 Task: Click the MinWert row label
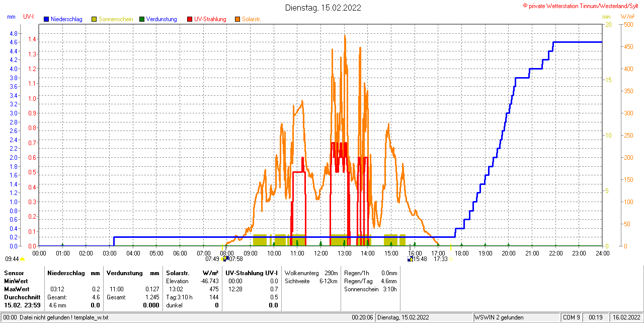tap(16, 281)
